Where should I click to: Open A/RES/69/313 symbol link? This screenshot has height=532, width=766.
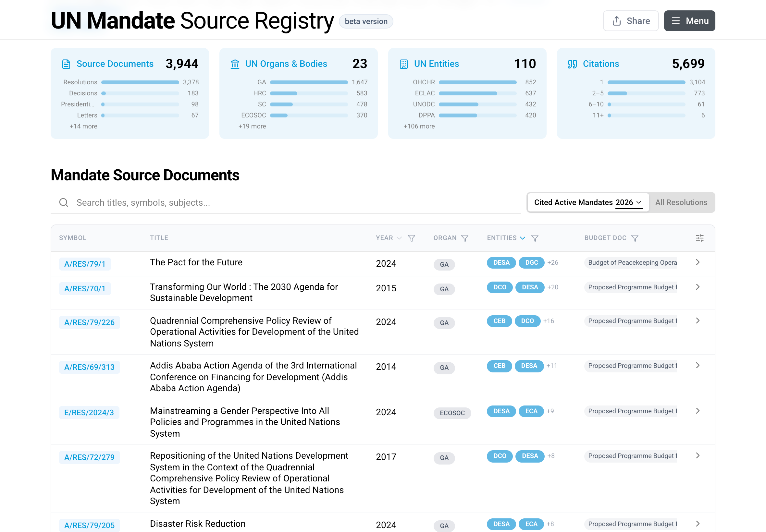[89, 367]
